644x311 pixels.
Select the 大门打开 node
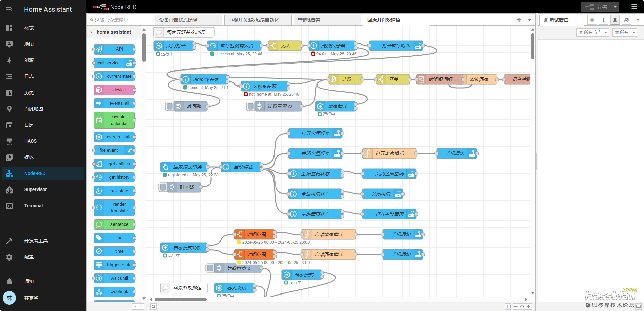coord(174,46)
